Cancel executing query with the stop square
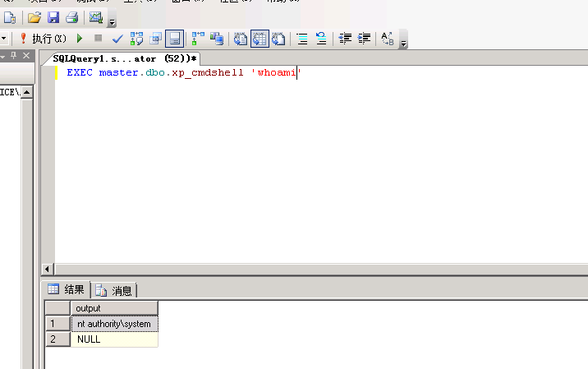Screen dimensions: 588x369 click(99, 39)
